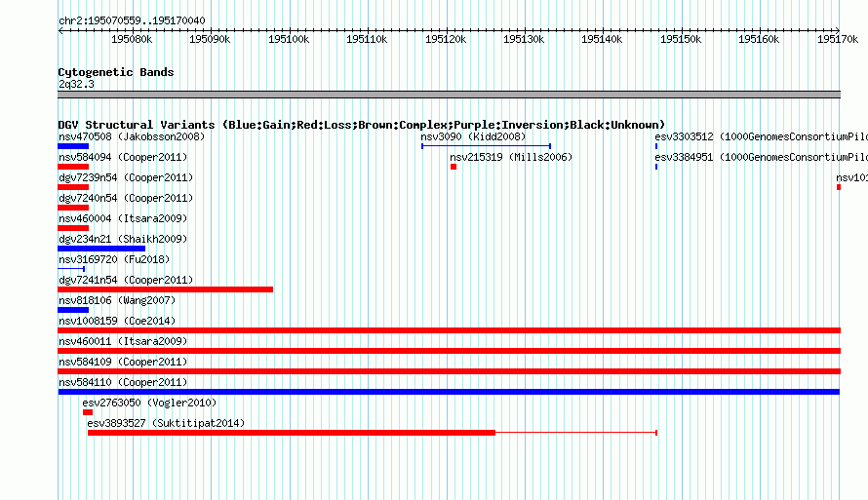Click red loss bar under nsv584094

pos(73,167)
